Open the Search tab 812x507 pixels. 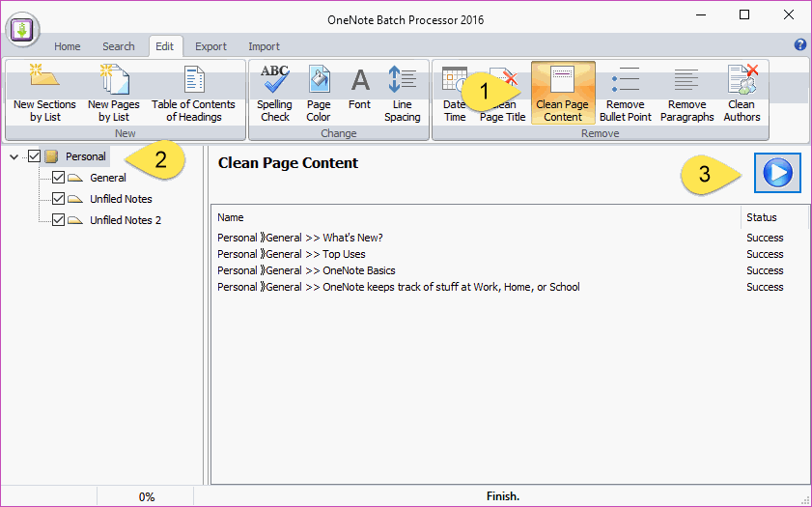pyautogui.click(x=119, y=46)
